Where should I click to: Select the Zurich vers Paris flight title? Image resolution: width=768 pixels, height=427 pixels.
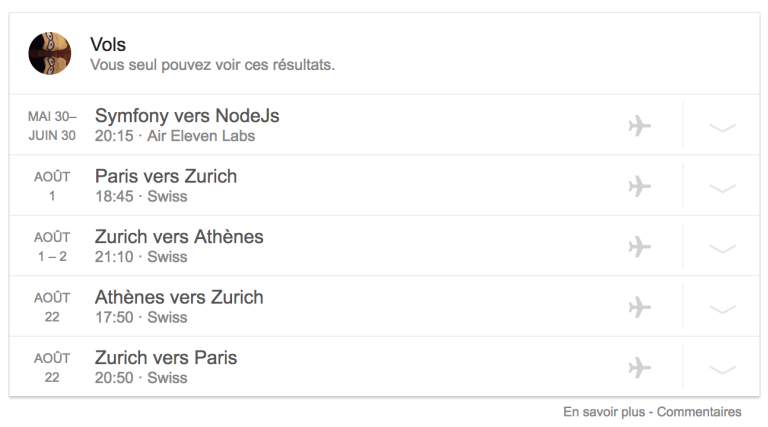pos(166,357)
